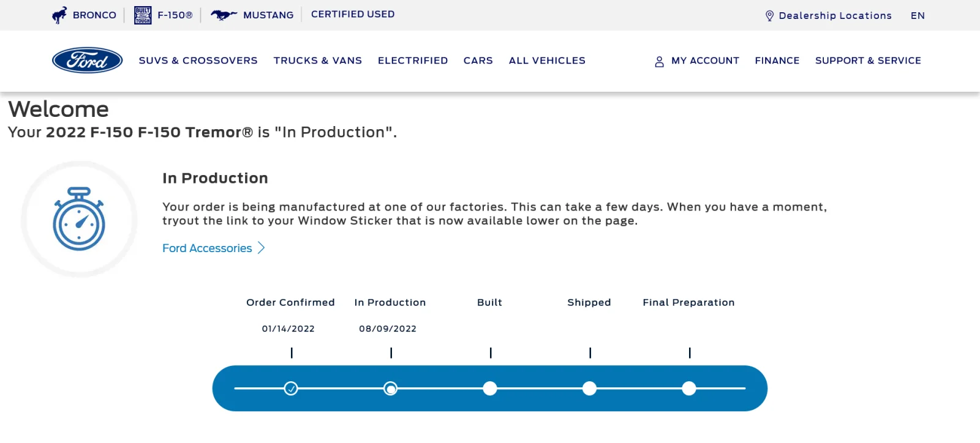Click the Built Ford Tough F-150 badge
The height and width of the screenshot is (443, 980).
pyautogui.click(x=143, y=15)
